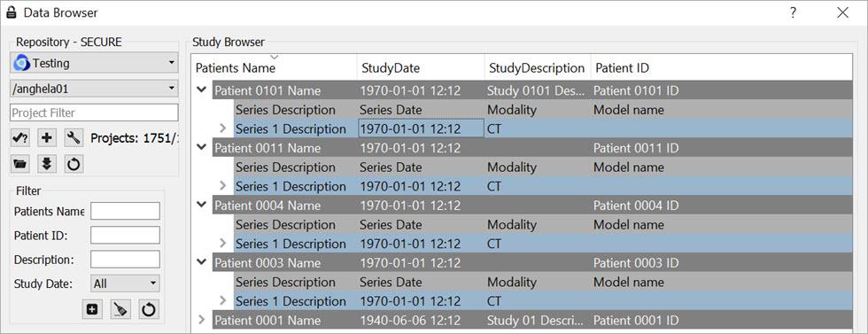Click Series Date header under Patient 0003
The image size is (868, 334).
click(391, 283)
